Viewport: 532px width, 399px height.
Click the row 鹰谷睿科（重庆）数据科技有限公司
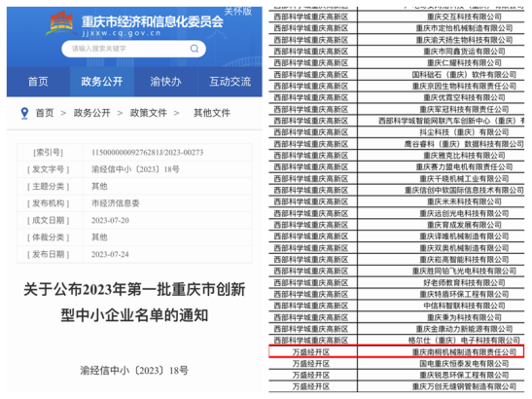pyautogui.click(x=396, y=144)
